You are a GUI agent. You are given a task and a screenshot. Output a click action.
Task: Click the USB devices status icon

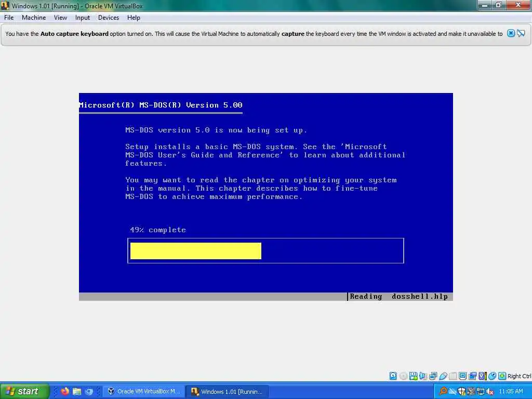pos(443,376)
